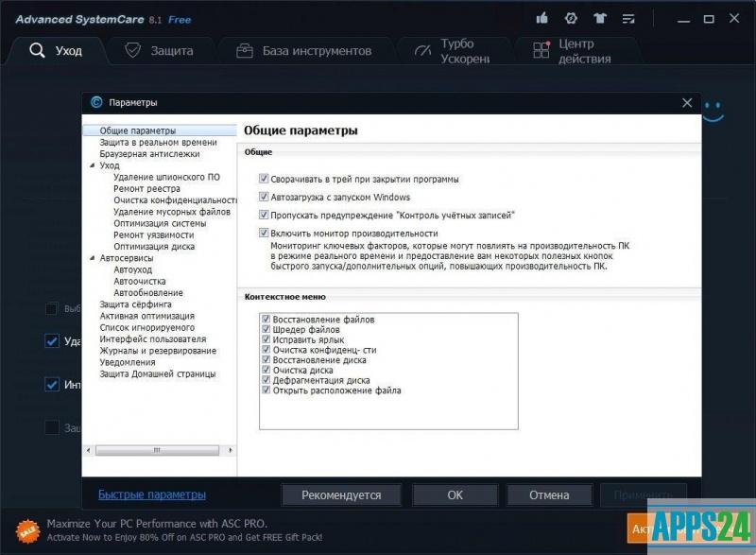Open Активная оптимизация settings
756x555 pixels.
coord(147,316)
